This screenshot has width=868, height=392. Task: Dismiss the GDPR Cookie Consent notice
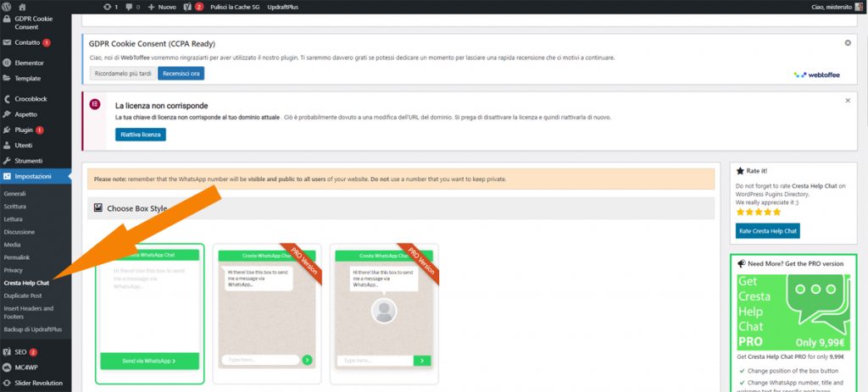(x=848, y=42)
